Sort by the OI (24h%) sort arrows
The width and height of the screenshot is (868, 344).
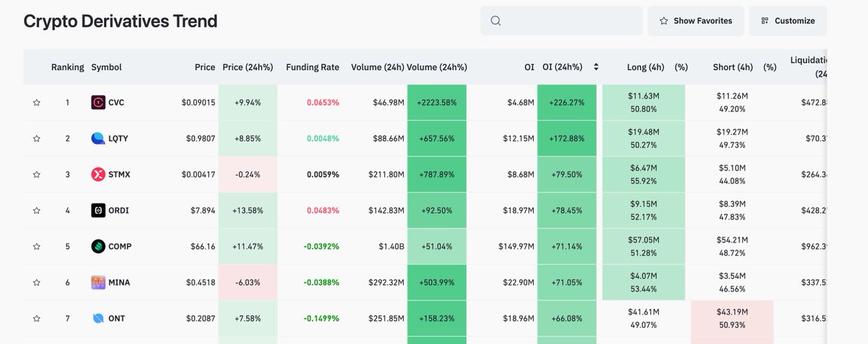point(596,67)
